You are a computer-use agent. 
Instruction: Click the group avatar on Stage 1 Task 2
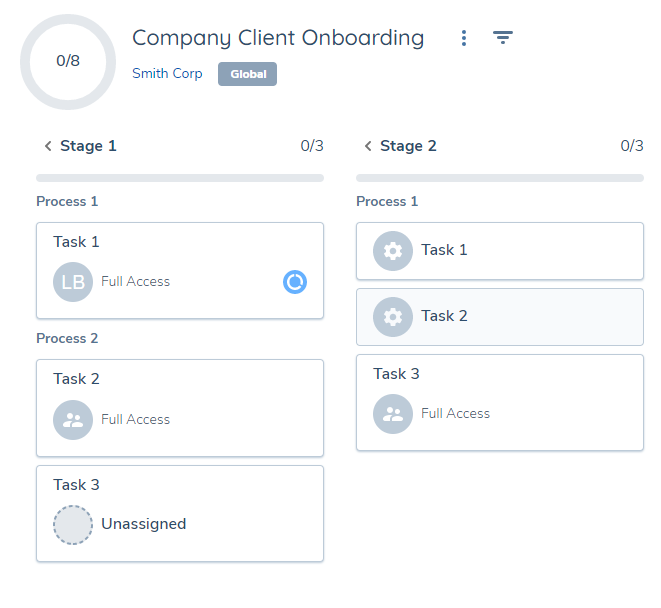73,420
